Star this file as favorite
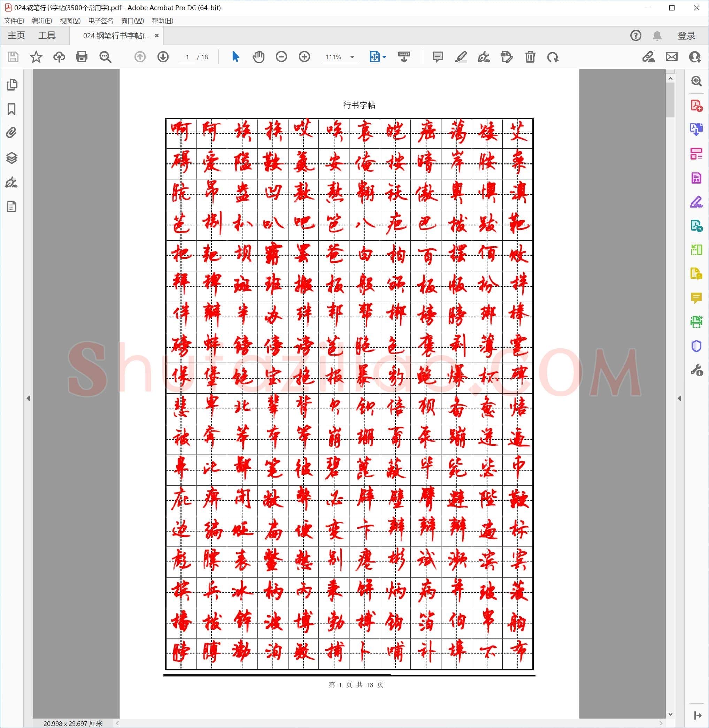The image size is (709, 728). (x=36, y=57)
